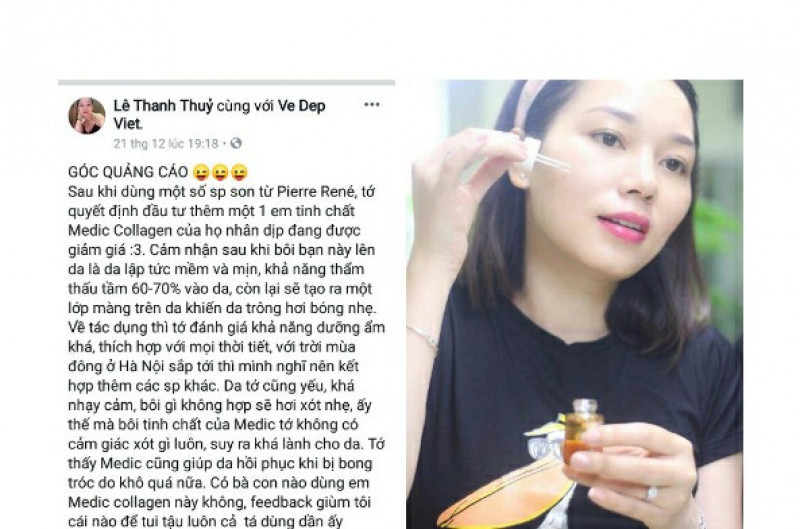Screen dimensions: 800x529
Task: Click the last tongue-out emoji
Action: [239, 172]
